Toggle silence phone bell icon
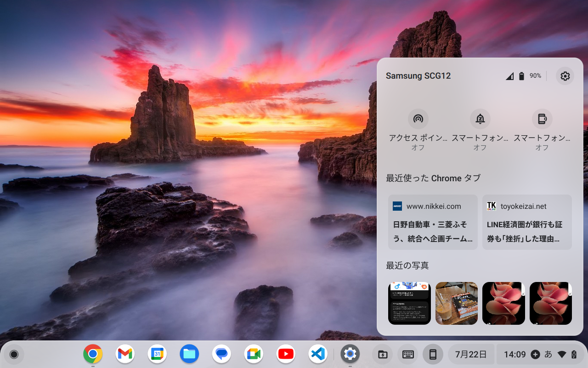 pos(480,119)
